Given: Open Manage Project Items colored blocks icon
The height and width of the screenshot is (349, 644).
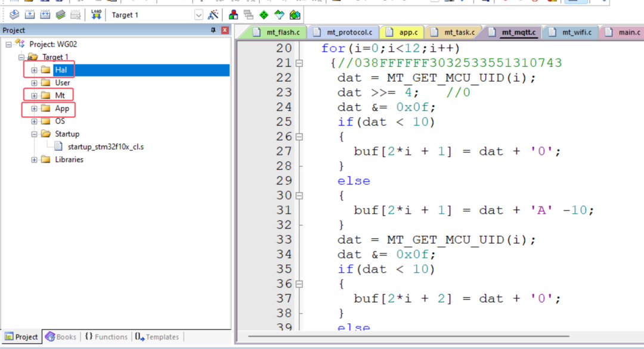Looking at the screenshot, I should [x=233, y=15].
